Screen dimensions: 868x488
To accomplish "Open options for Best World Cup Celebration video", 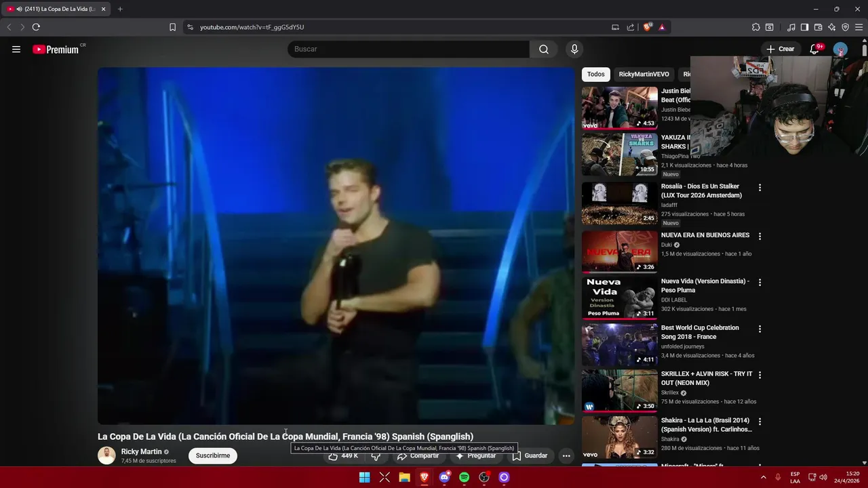I will [x=759, y=329].
